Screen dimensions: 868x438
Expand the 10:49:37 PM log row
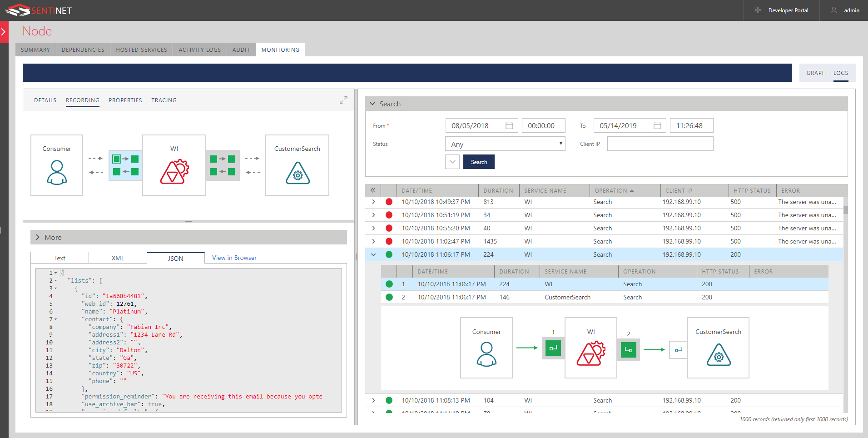(x=373, y=202)
